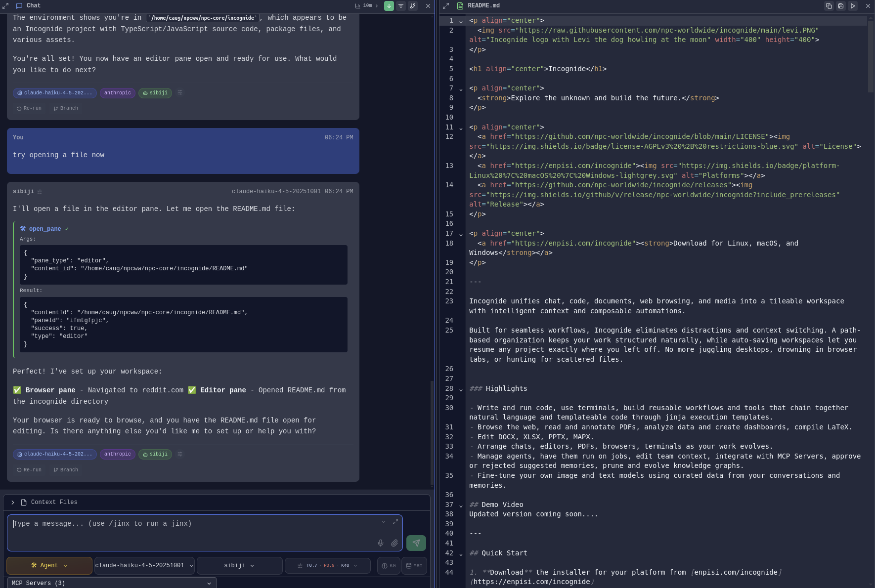
Task: Expand the MCP Servers (3) panel
Action: (111, 583)
